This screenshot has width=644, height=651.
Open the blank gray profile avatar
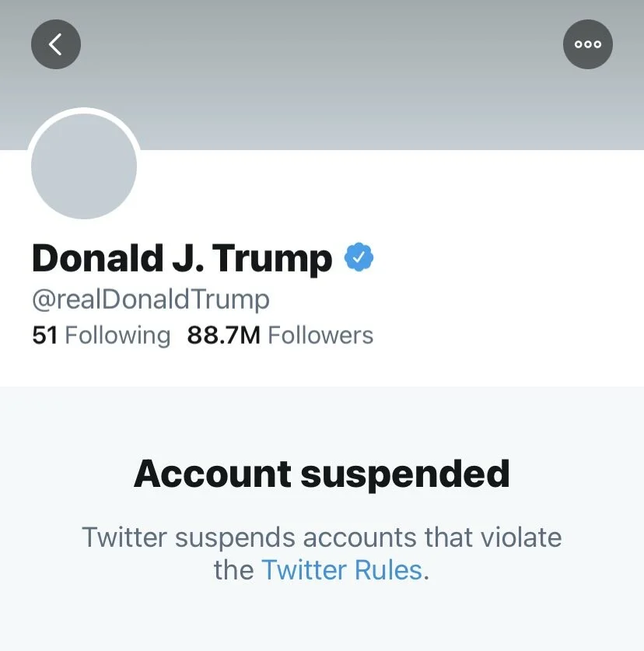click(84, 166)
